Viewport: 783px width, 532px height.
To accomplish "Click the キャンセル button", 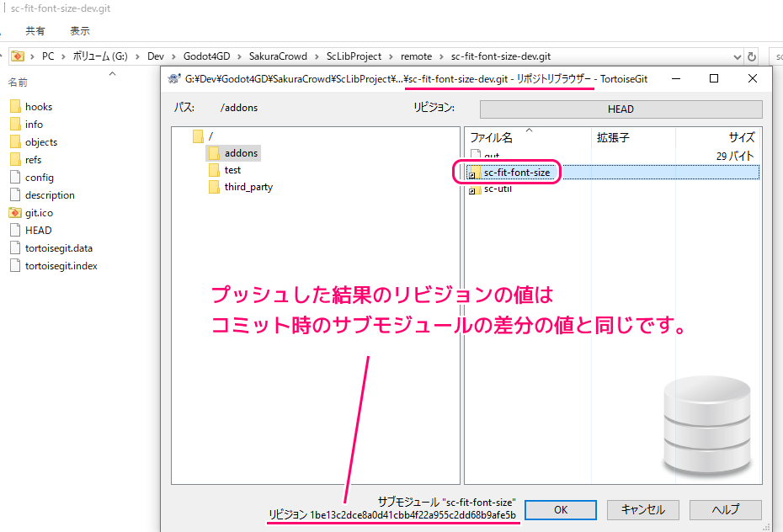I will click(x=642, y=509).
